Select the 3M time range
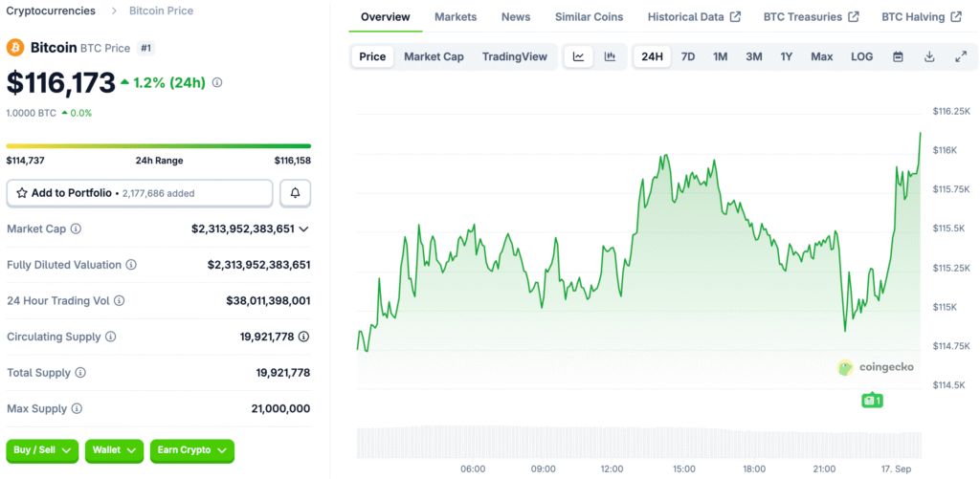The width and height of the screenshot is (980, 479). click(754, 56)
